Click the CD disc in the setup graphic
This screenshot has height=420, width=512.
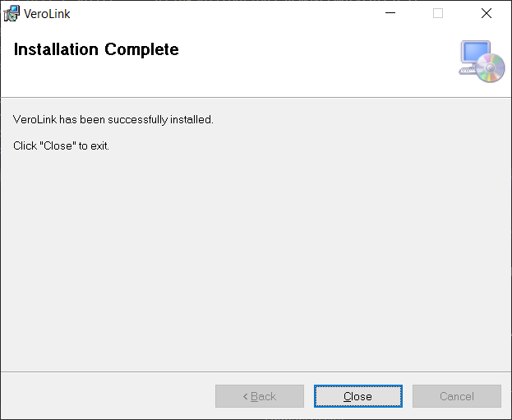491,68
